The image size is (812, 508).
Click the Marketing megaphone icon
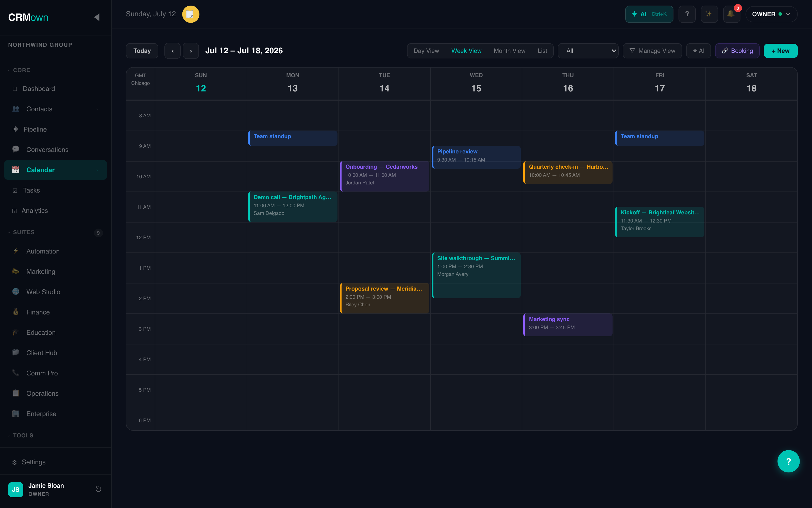[x=16, y=271]
